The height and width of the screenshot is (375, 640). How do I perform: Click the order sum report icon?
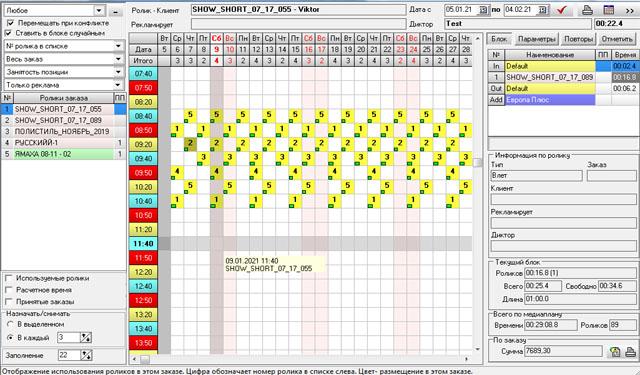pyautogui.click(x=615, y=352)
